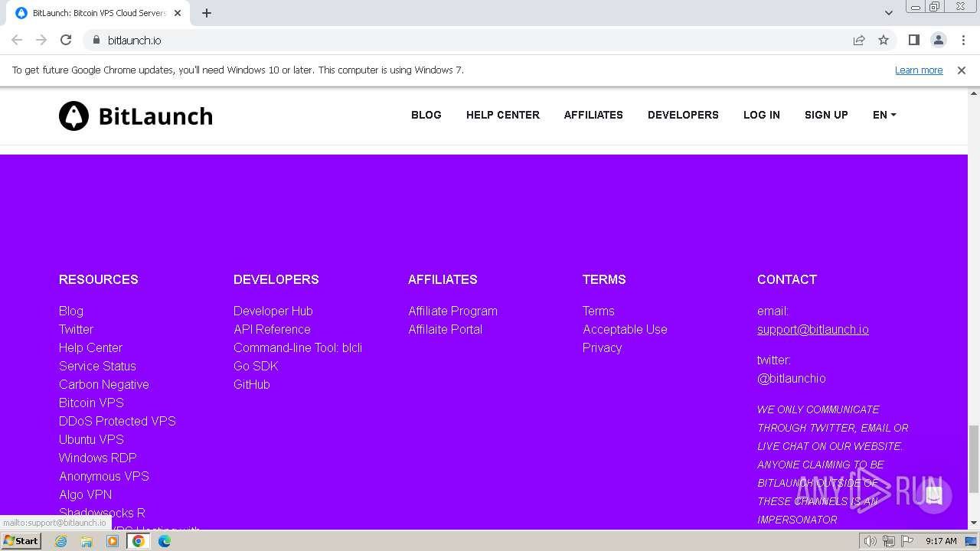Open Microsoft Edge from the taskbar
Screen dimensions: 980x551
click(165, 541)
